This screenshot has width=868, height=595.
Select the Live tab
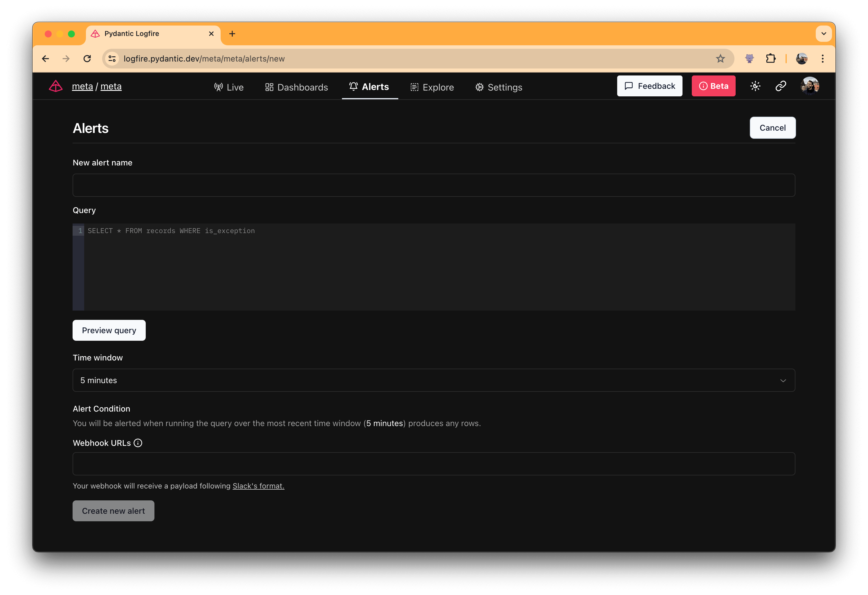click(228, 87)
